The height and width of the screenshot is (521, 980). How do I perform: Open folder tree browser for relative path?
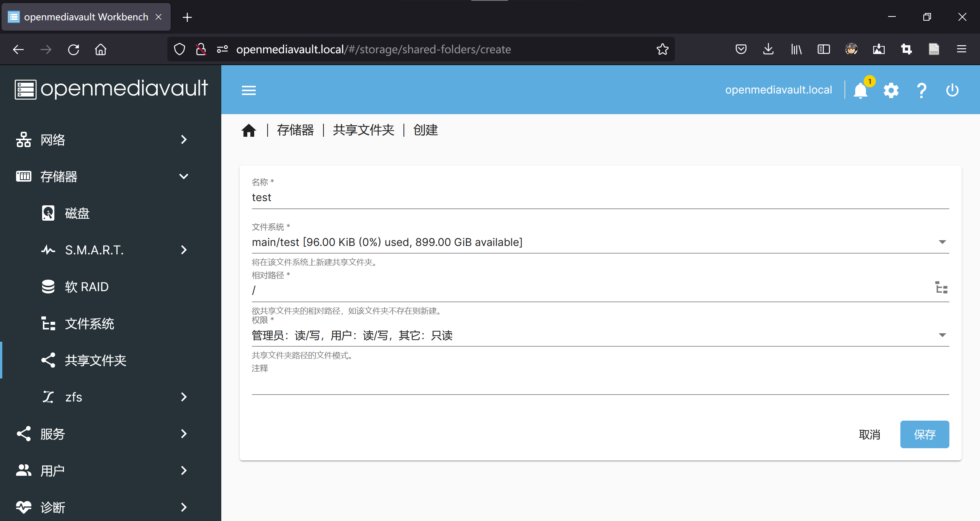[x=942, y=287]
